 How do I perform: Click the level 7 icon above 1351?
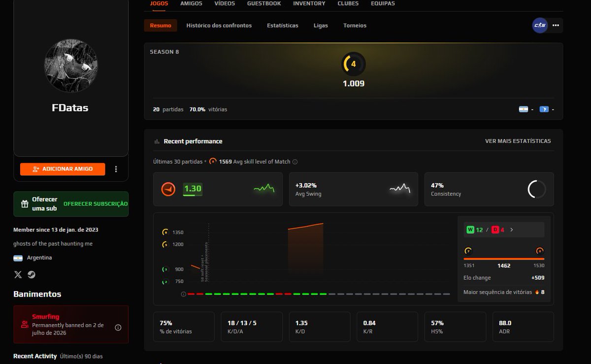click(x=468, y=251)
